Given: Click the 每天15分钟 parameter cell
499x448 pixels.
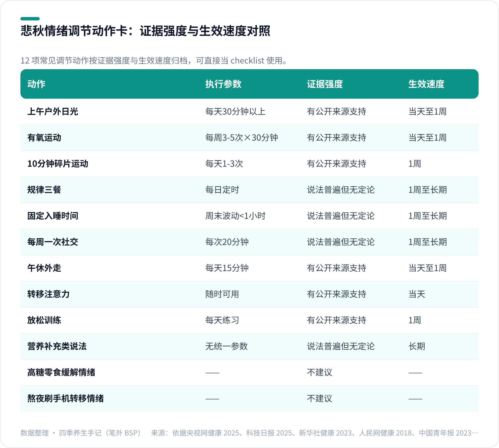Looking at the screenshot, I should 227,268.
